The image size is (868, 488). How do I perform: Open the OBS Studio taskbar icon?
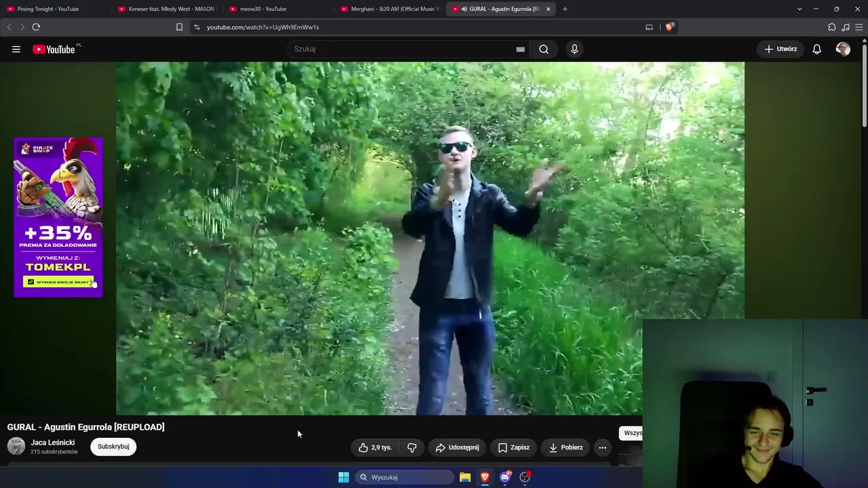pyautogui.click(x=525, y=477)
